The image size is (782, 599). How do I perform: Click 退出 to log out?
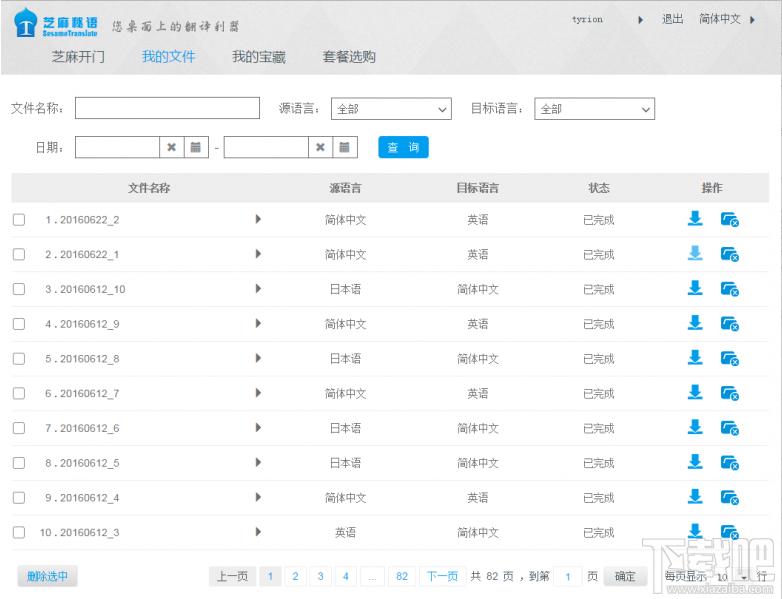point(672,19)
